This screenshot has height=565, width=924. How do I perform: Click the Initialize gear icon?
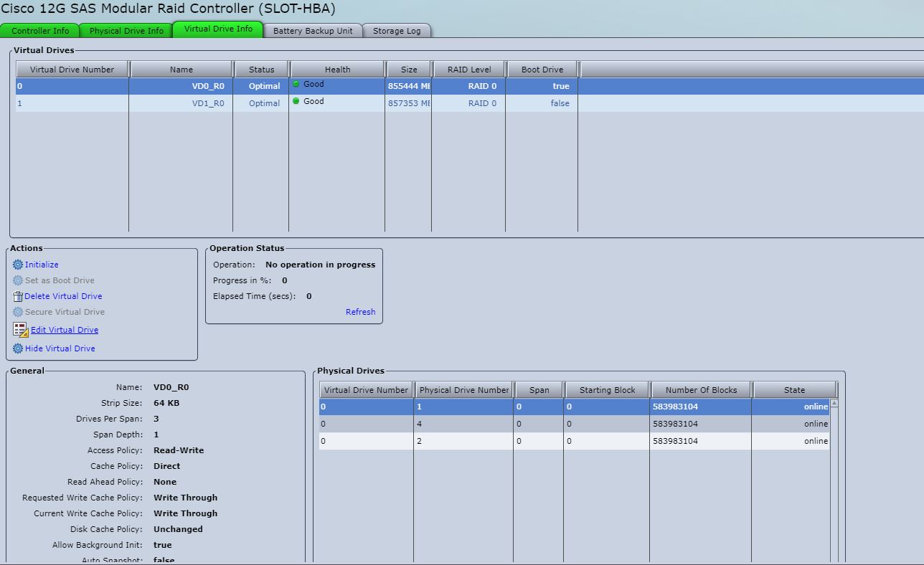[17, 265]
